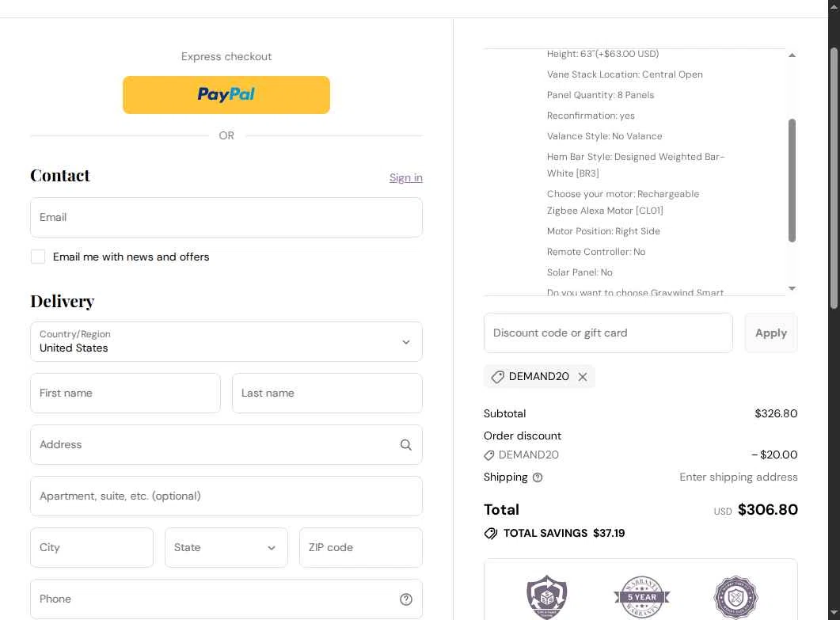This screenshot has width=840, height=620.
Task: Focus the Address input field
Action: 226,445
